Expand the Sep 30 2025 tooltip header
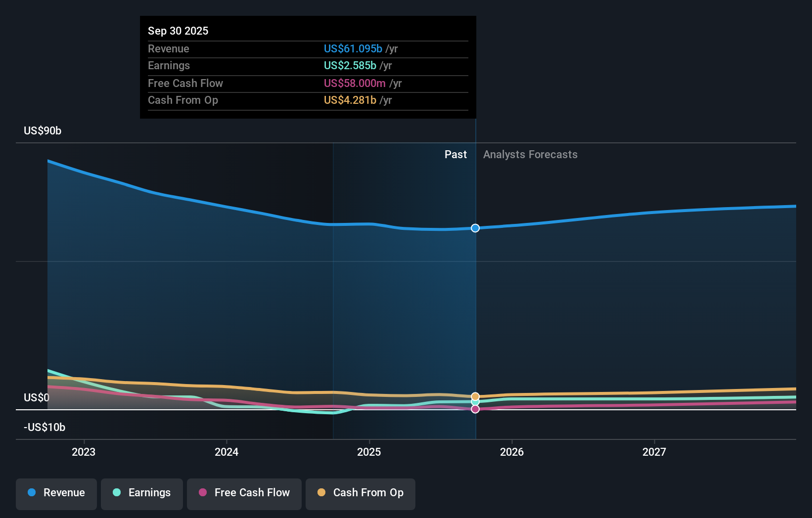 pos(178,31)
